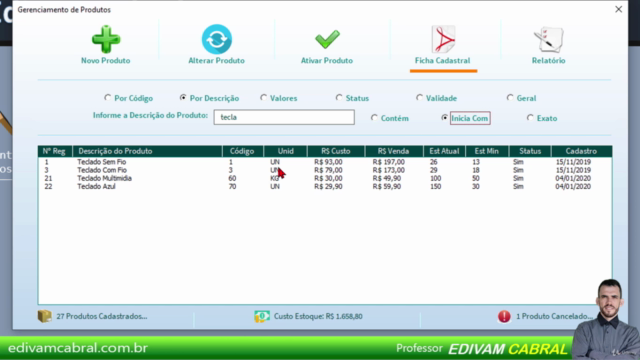Open the Relatório checklist icon
The height and width of the screenshot is (360, 640).
549,40
